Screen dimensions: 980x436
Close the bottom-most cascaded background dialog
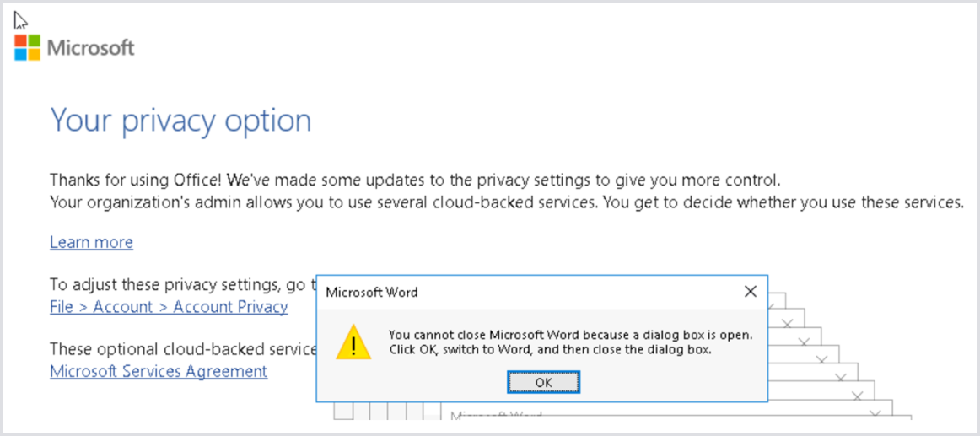click(x=875, y=414)
